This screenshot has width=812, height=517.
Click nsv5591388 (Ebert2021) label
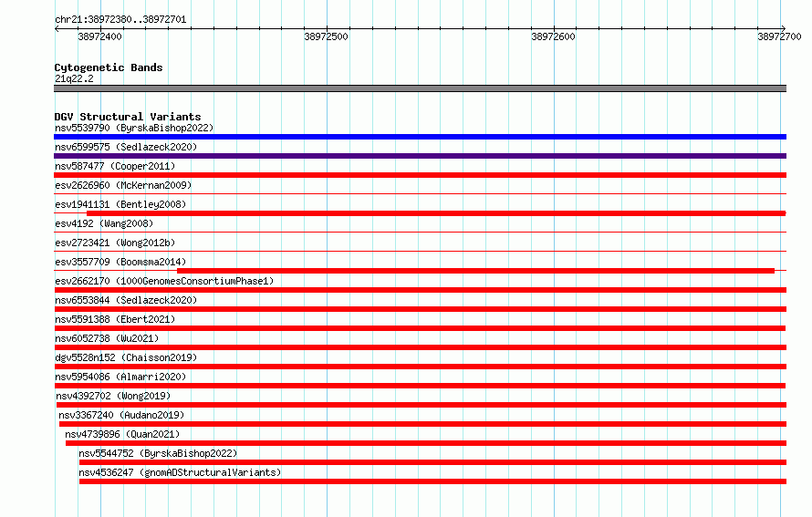(115, 319)
